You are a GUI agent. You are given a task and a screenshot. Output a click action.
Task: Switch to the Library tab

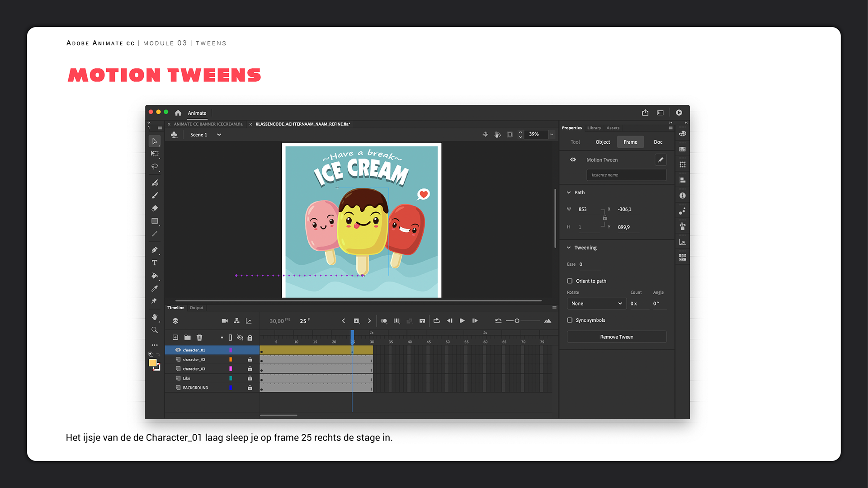(x=594, y=128)
